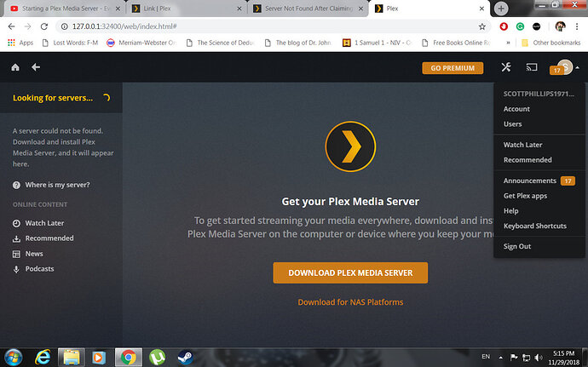Open Steam from taskbar

tap(185, 358)
